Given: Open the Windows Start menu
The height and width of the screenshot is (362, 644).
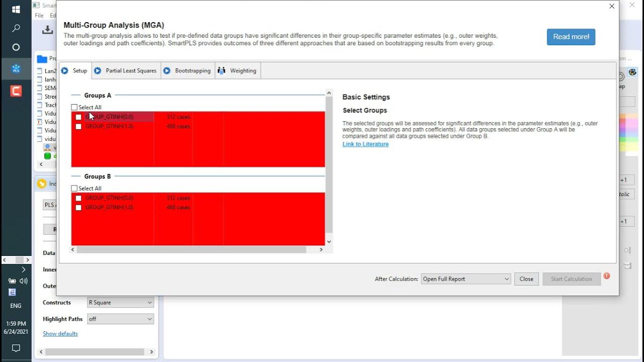Looking at the screenshot, I should point(16,10).
